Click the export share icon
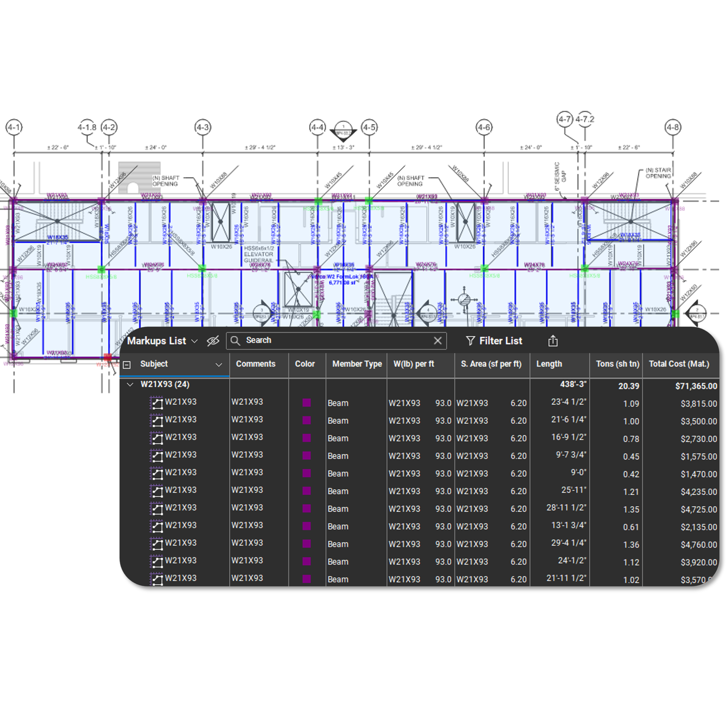 pos(553,340)
